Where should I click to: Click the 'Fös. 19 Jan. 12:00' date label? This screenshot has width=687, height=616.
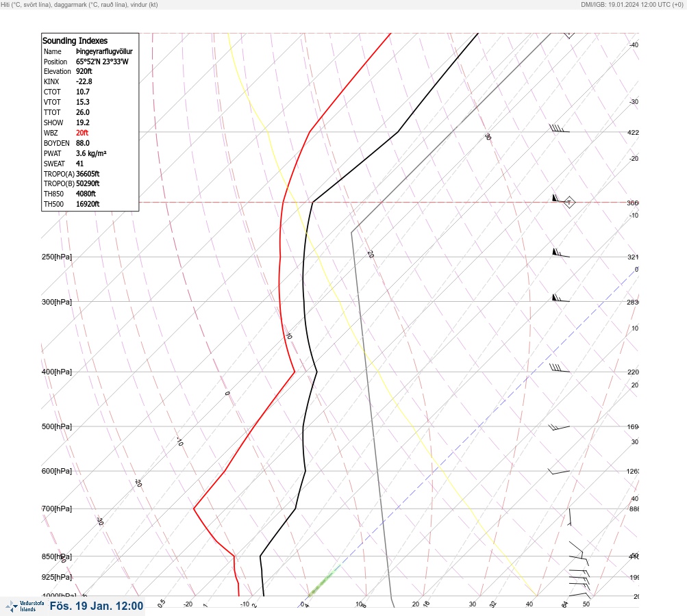pos(97,606)
